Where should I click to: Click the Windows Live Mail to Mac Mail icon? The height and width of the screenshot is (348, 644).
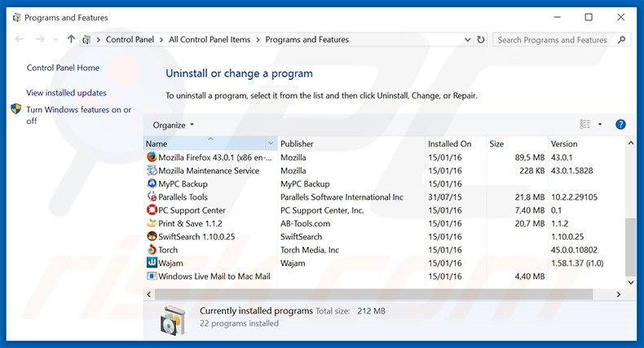coord(152,275)
